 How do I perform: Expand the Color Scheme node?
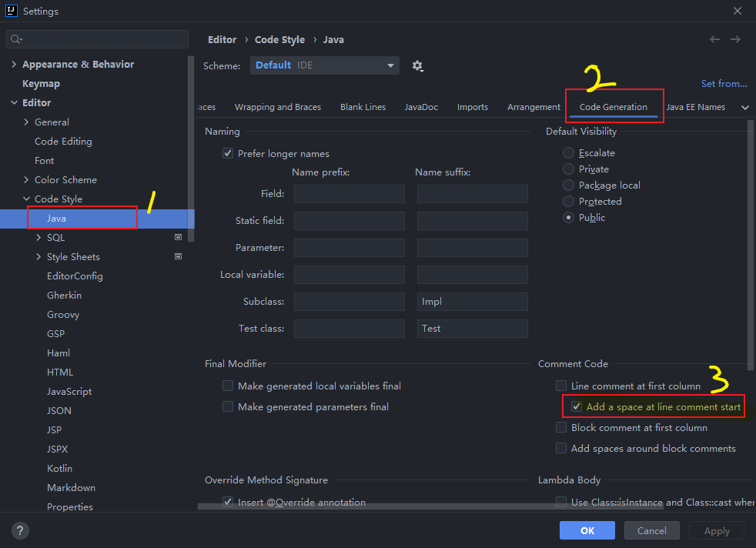[26, 180]
